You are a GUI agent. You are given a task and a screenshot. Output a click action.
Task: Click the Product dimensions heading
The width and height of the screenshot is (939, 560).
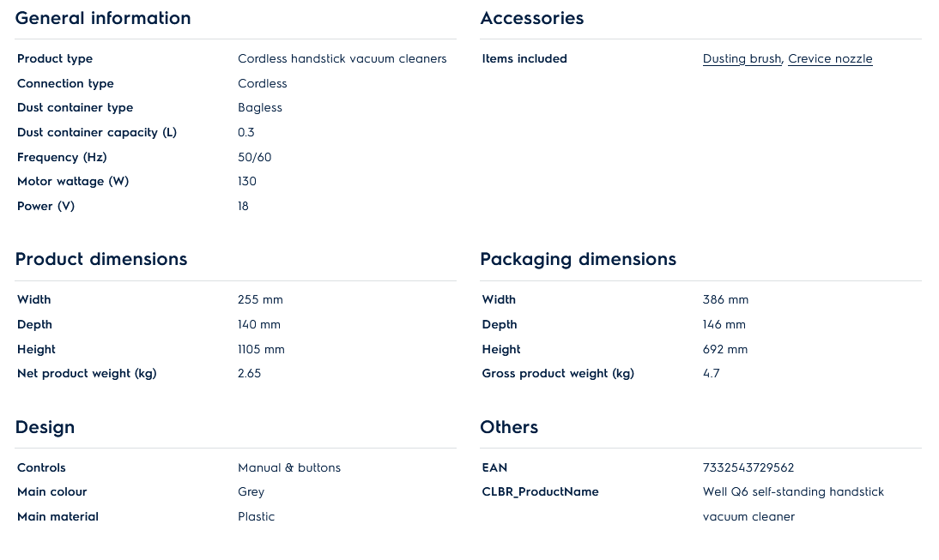[x=101, y=259]
